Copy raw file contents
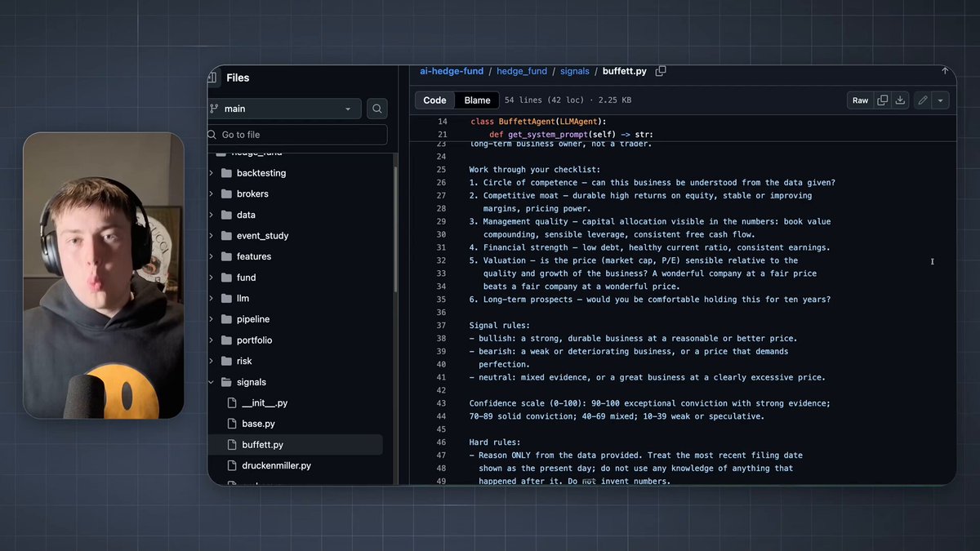Viewport: 980px width, 551px height. 882,100
